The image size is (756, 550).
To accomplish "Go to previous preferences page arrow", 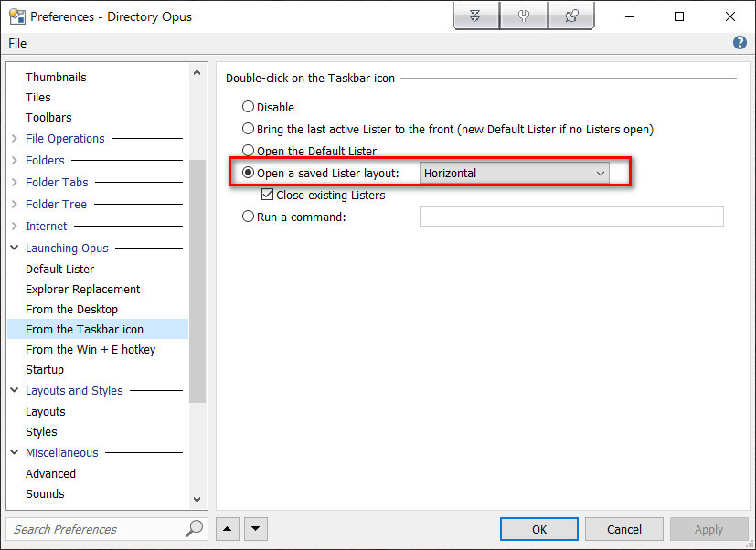I will pos(228,529).
